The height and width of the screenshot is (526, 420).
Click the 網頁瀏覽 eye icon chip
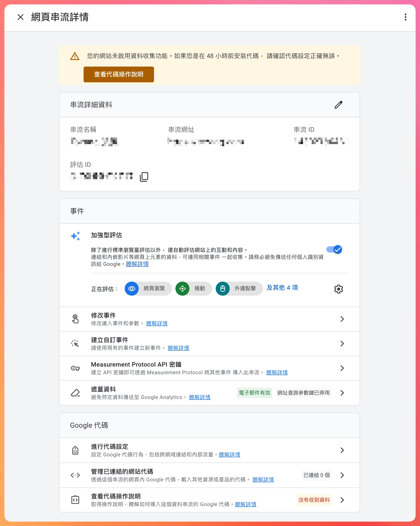tap(132, 289)
